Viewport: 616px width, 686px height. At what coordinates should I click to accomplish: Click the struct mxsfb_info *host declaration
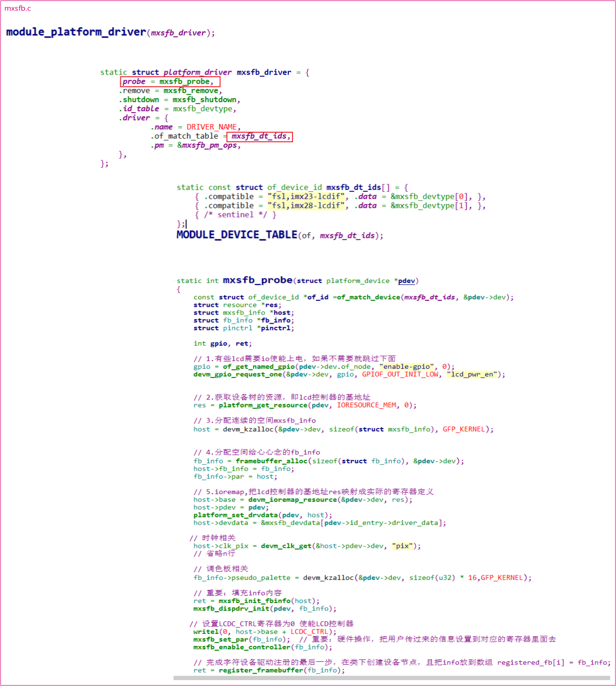coord(244,313)
